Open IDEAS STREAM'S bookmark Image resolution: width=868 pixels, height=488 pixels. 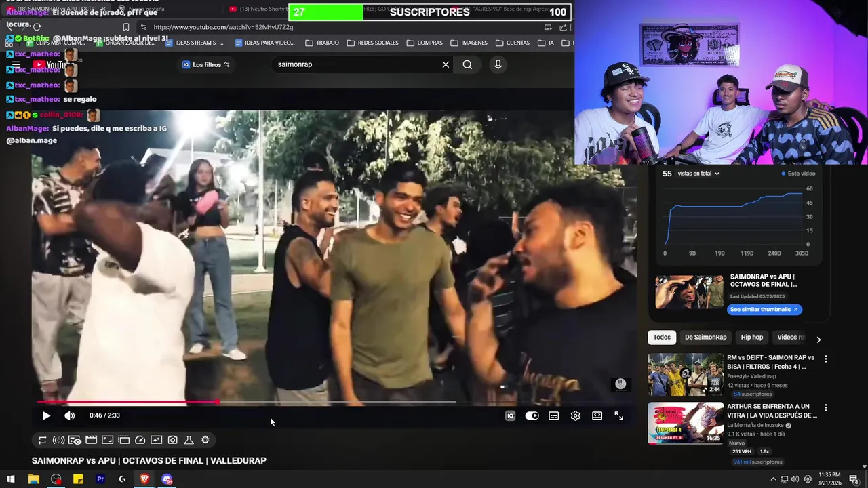(x=193, y=43)
